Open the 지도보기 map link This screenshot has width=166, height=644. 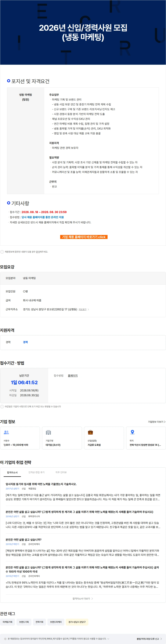point(82,309)
